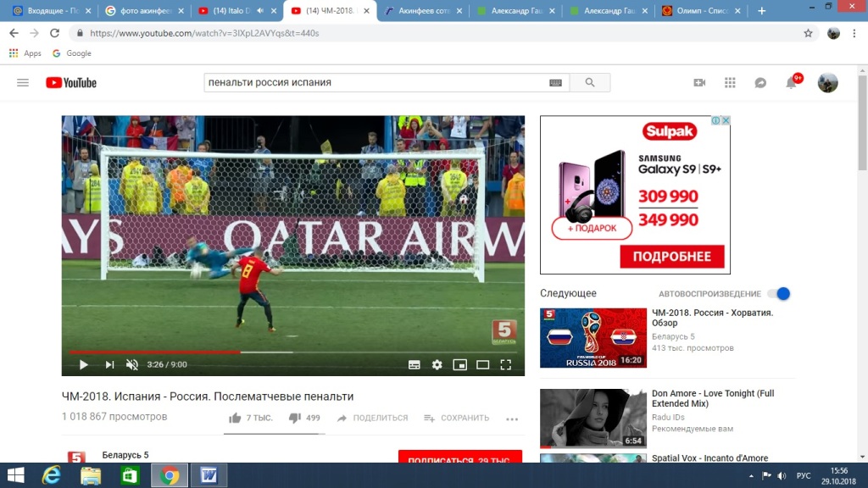The width and height of the screenshot is (868, 488).
Task: Dislike the video (499)
Action: click(x=304, y=418)
